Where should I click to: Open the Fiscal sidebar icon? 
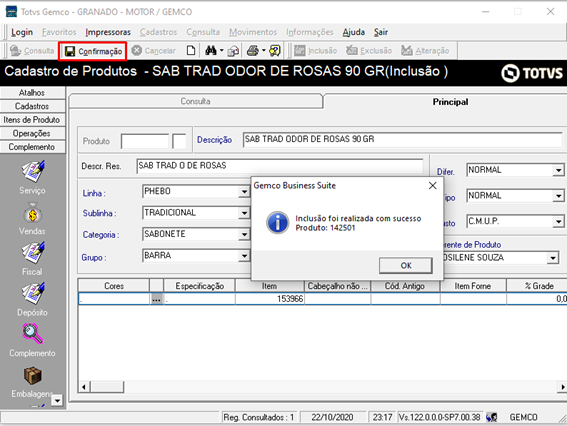tap(33, 253)
